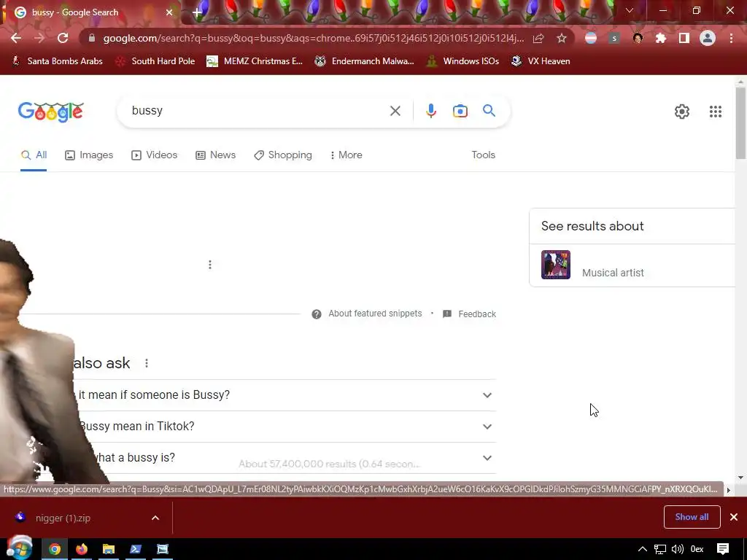The width and height of the screenshot is (747, 560).
Task: Open VX Heaven bookmark
Action: click(541, 61)
